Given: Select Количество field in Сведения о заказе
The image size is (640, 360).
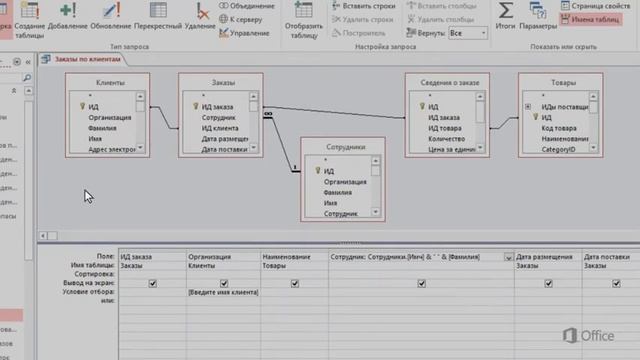Looking at the screenshot, I should [x=447, y=139].
